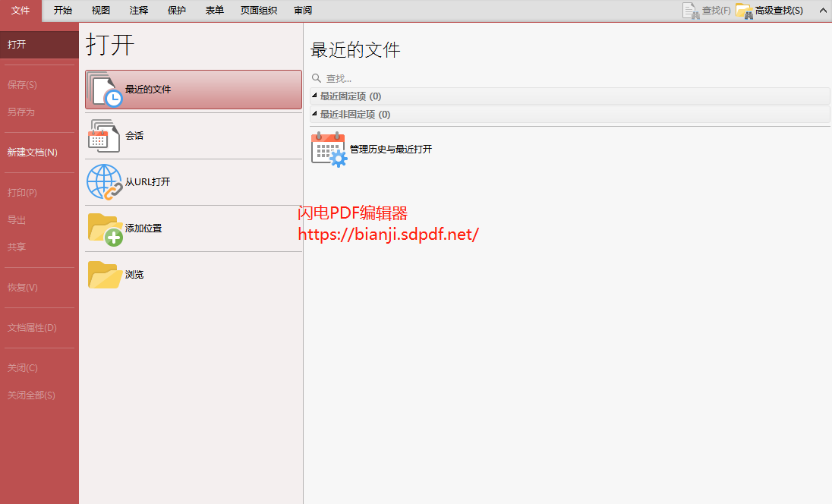Click the 查找(F) document search icon
Image resolution: width=832 pixels, height=504 pixels.
click(x=690, y=11)
